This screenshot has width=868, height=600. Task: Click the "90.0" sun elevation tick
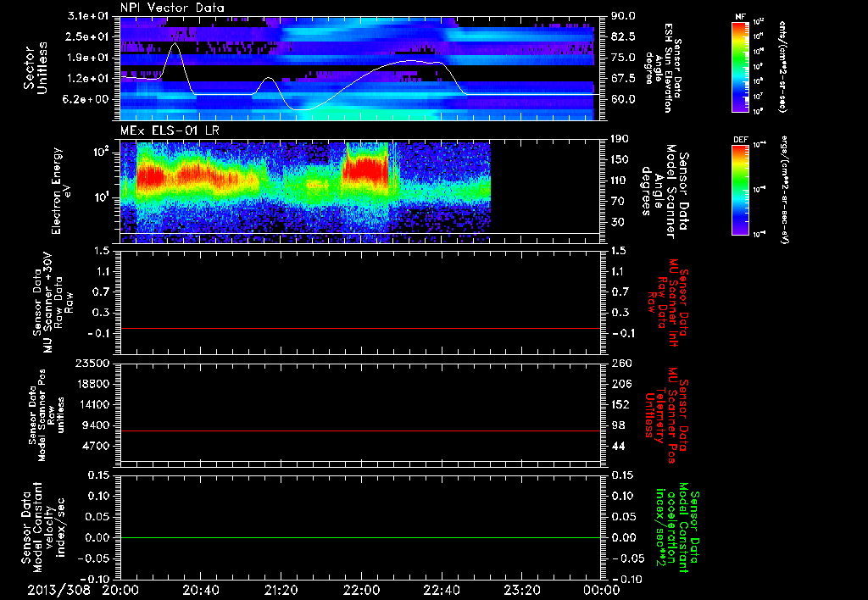click(623, 16)
